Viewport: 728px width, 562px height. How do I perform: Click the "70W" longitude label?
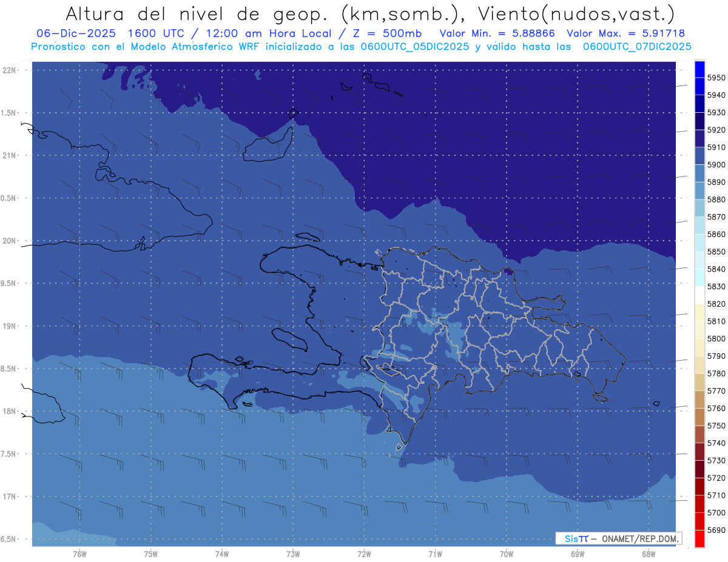pos(507,554)
